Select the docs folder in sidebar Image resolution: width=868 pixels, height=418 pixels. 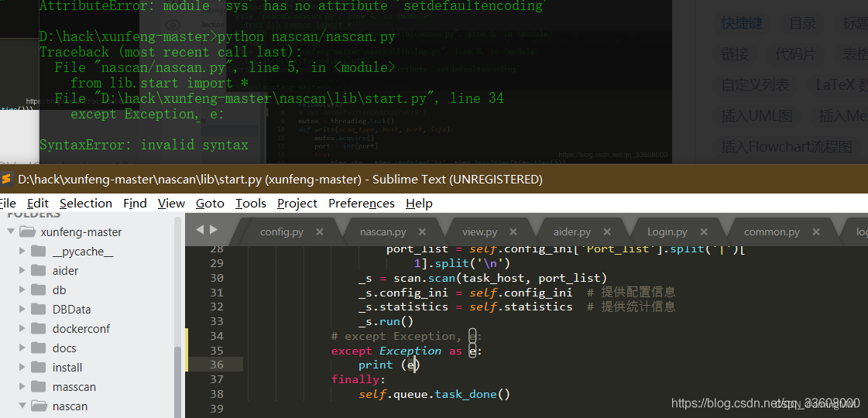(x=64, y=348)
